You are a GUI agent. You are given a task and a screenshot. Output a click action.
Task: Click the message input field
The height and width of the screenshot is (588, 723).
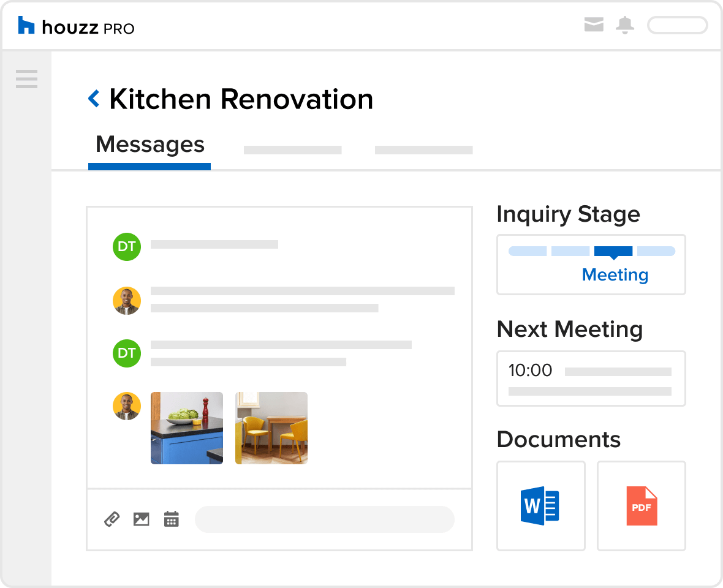[324, 519]
